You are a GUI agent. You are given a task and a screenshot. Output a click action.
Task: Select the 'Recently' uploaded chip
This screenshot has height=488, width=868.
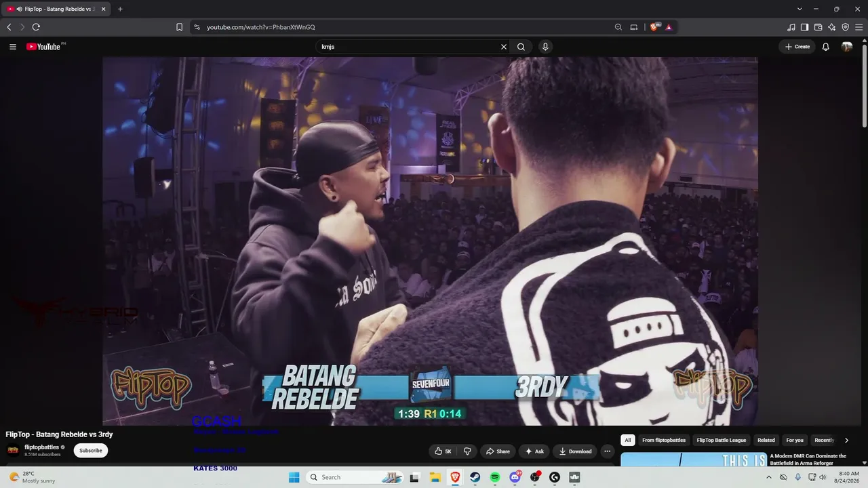(824, 440)
